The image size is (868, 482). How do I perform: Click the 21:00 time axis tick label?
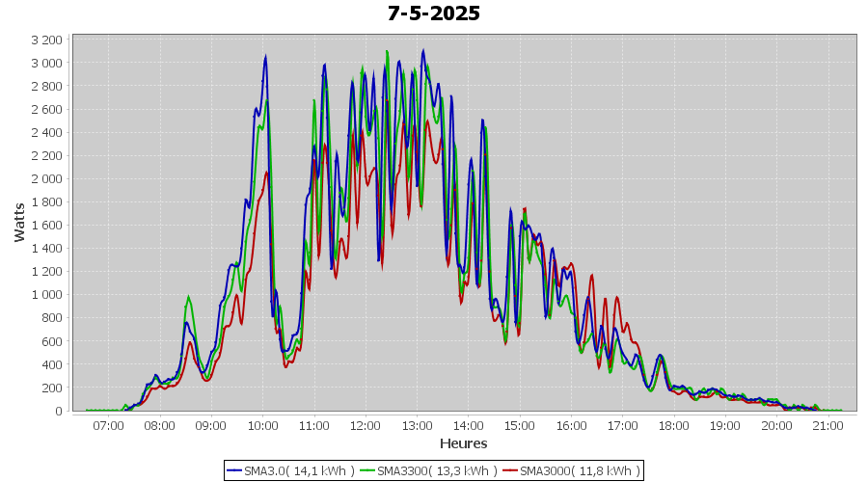[828, 425]
